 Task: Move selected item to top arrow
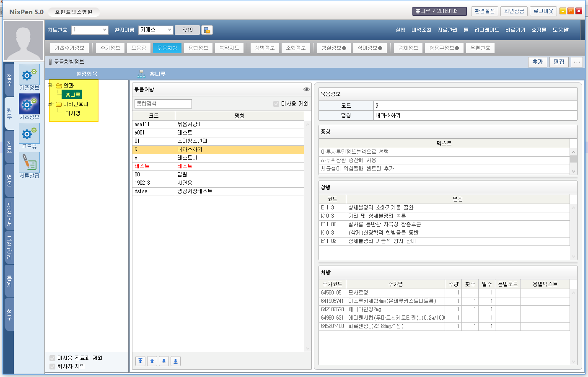(140, 361)
